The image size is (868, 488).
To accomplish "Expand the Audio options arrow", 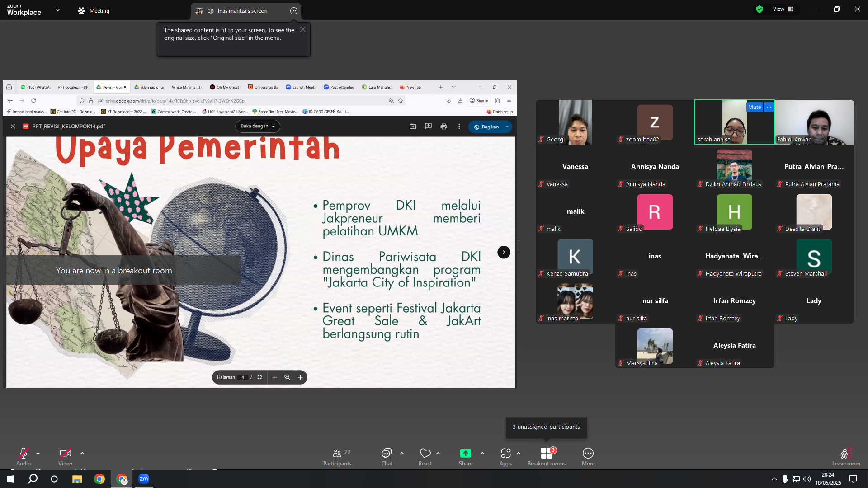I will tap(38, 453).
